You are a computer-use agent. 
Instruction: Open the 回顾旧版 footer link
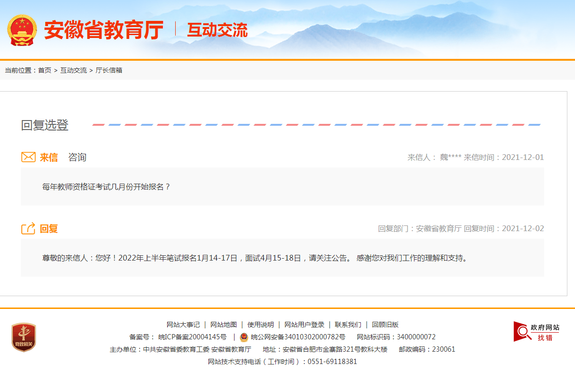(x=385, y=325)
